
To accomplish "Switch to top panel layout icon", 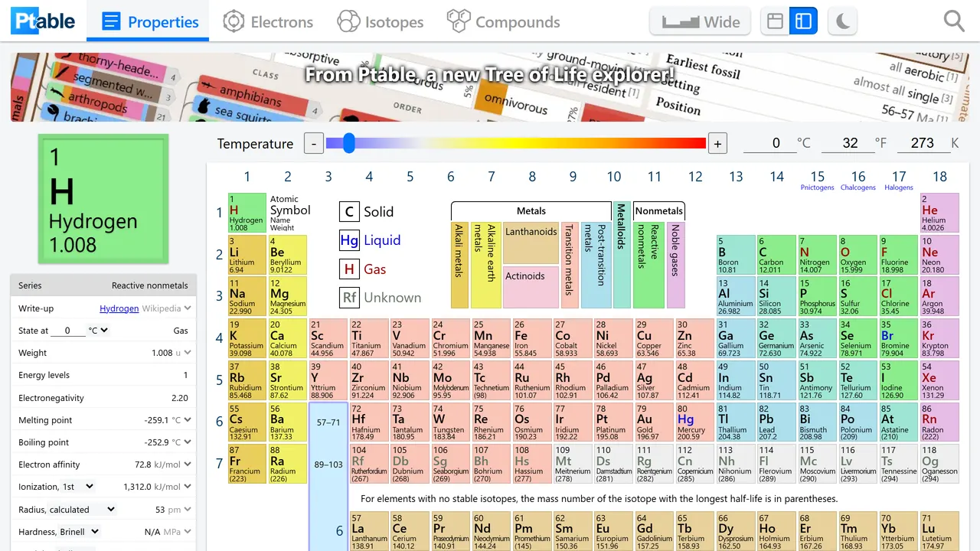I will click(x=775, y=21).
